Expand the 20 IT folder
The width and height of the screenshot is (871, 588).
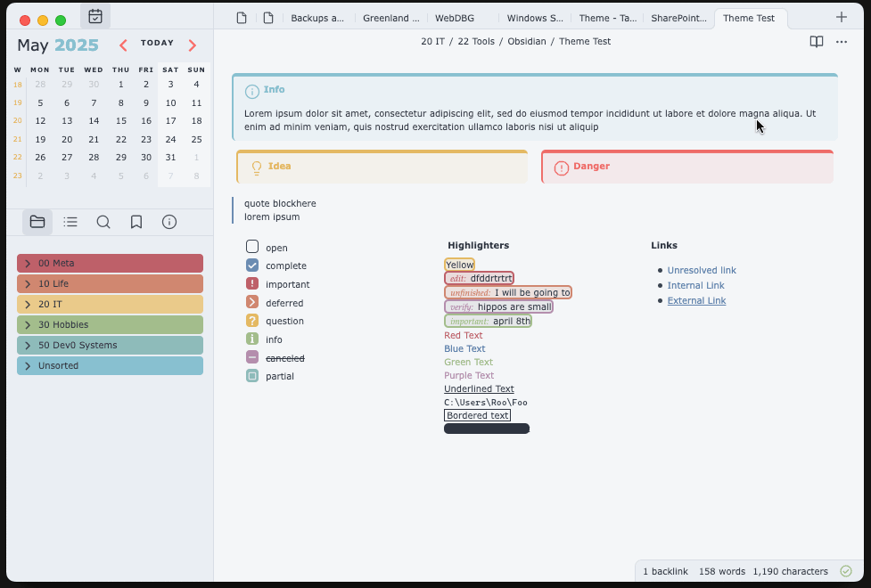click(x=110, y=305)
